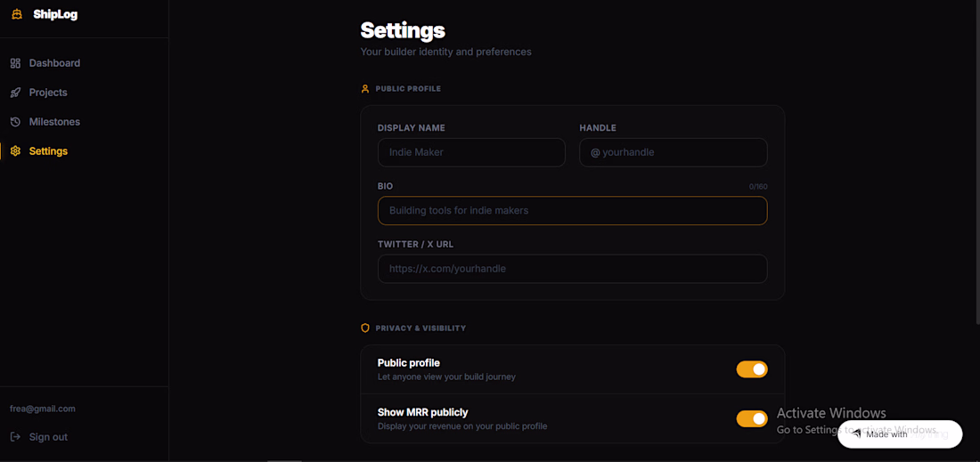980x462 pixels.
Task: Click the 'Show MRR publicly' row title
Action: (423, 412)
